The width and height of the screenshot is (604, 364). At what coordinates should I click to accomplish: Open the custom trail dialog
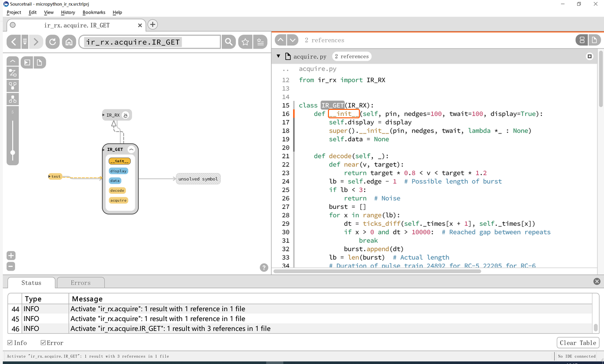click(13, 73)
